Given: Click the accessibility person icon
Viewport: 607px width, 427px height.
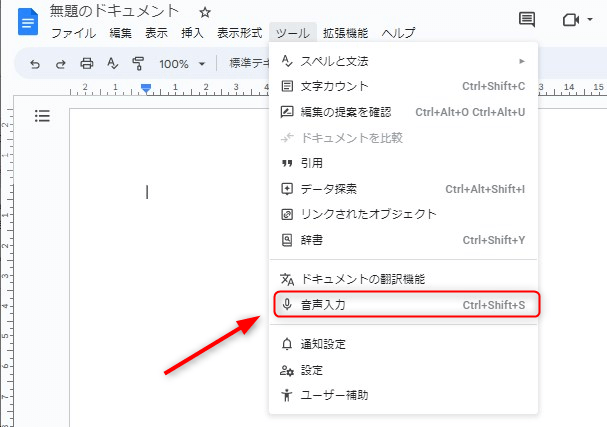Looking at the screenshot, I should pos(287,395).
